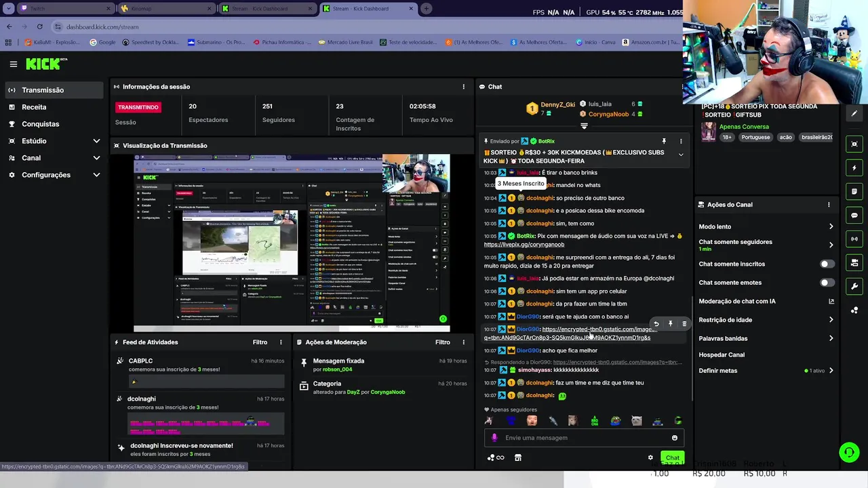Click the browser address bar
Viewport: 868px width, 488px height.
(x=366, y=26)
